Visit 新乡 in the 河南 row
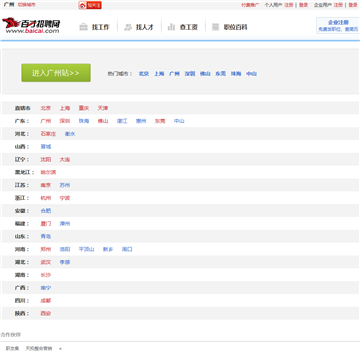Viewport: 360px width, 360px height. pos(108,249)
